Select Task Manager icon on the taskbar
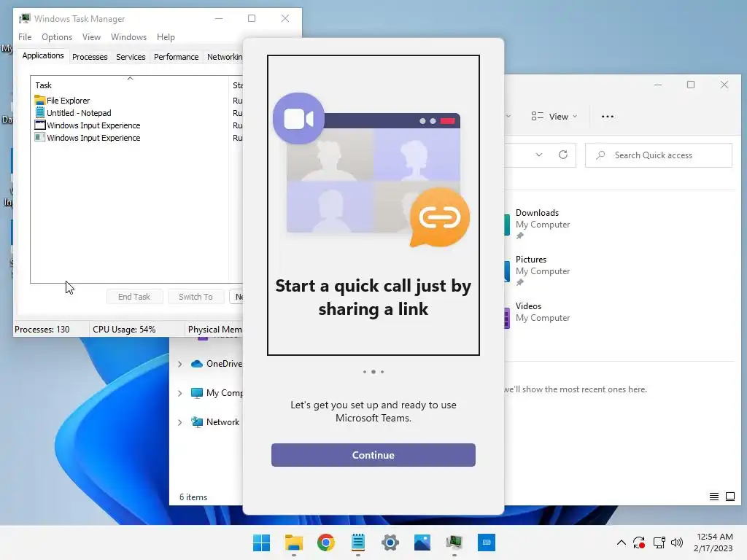 pos(454,542)
